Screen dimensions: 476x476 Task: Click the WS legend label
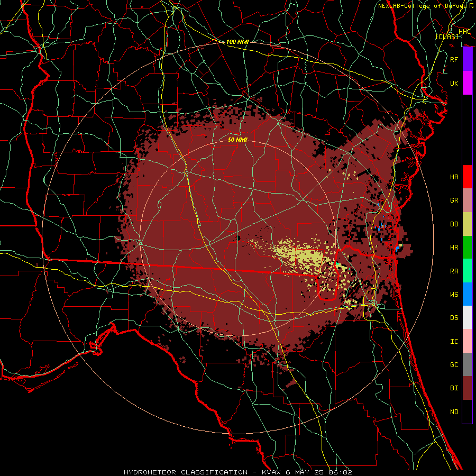pyautogui.click(x=454, y=295)
